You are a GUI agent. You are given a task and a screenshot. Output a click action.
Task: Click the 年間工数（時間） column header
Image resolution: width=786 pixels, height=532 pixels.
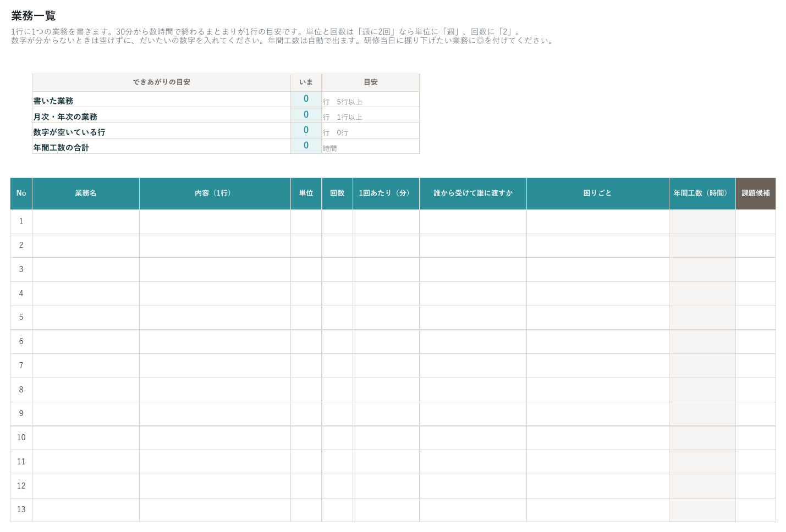pos(702,193)
